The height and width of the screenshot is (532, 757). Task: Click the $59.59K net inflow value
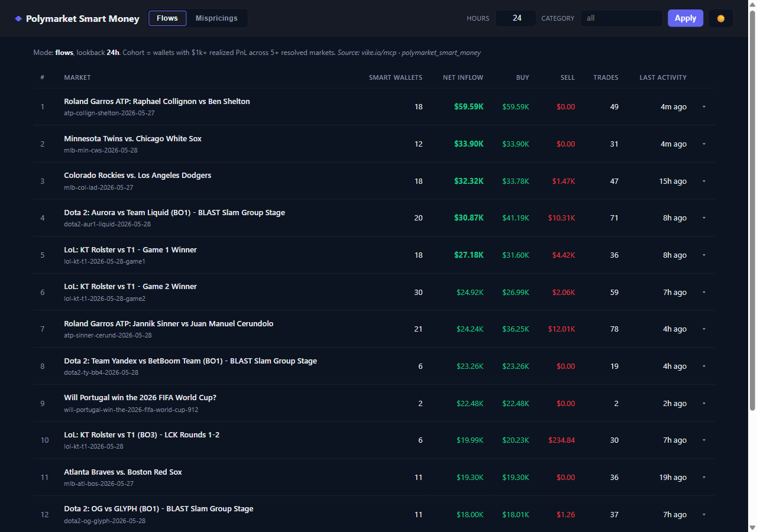(x=469, y=107)
